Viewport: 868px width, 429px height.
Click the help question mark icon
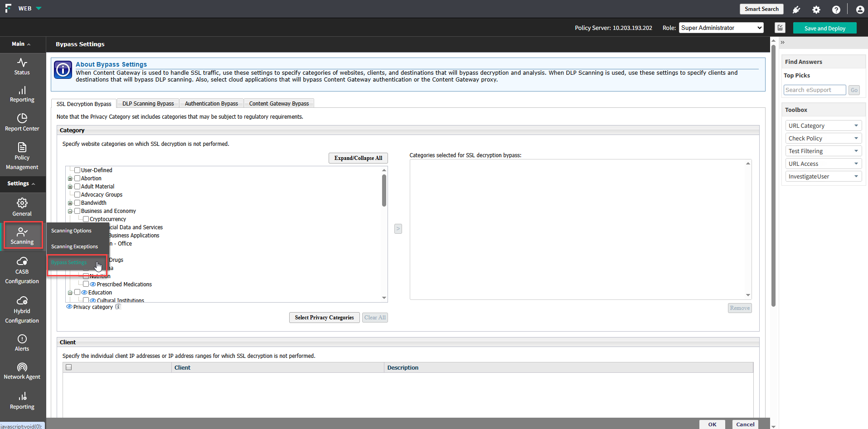click(836, 10)
